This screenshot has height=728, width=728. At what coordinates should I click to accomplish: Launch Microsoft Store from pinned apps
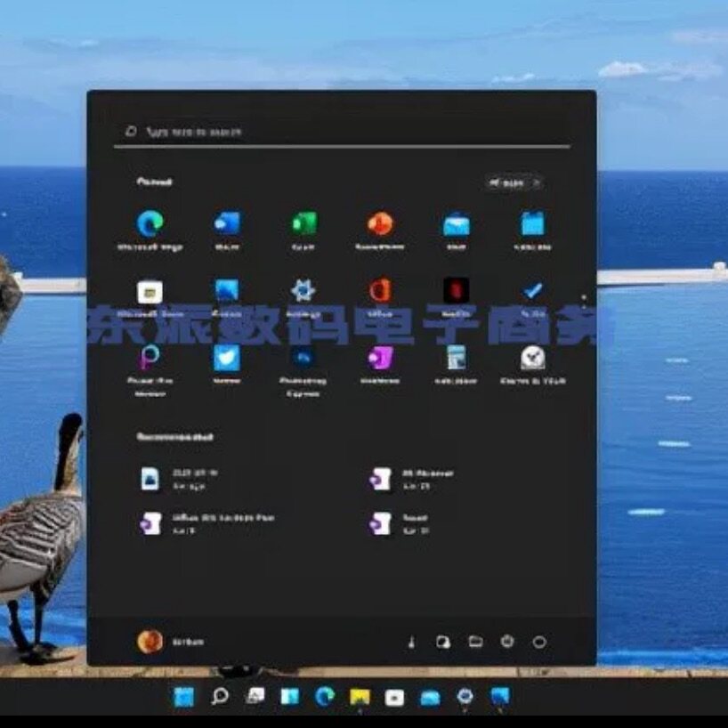[x=150, y=297]
